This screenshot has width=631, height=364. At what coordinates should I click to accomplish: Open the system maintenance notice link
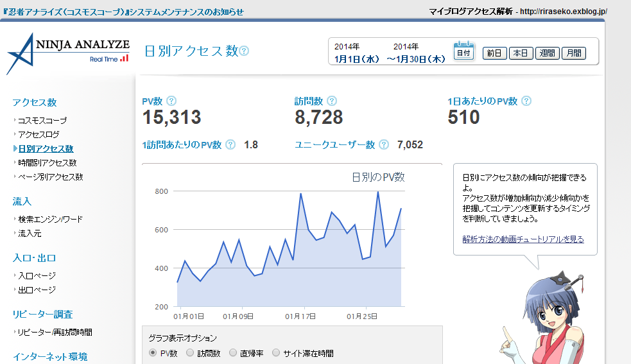(x=123, y=12)
